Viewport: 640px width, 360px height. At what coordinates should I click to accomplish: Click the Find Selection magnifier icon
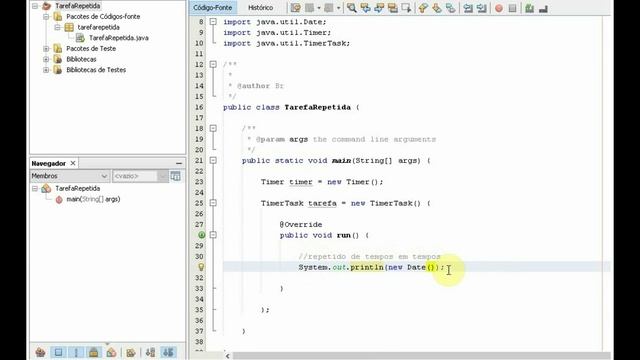351,8
